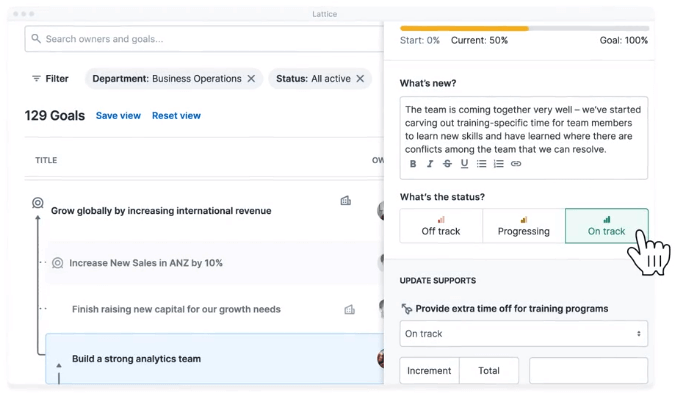The height and width of the screenshot is (398, 684).
Task: Click the search magnifier icon
Action: click(36, 39)
